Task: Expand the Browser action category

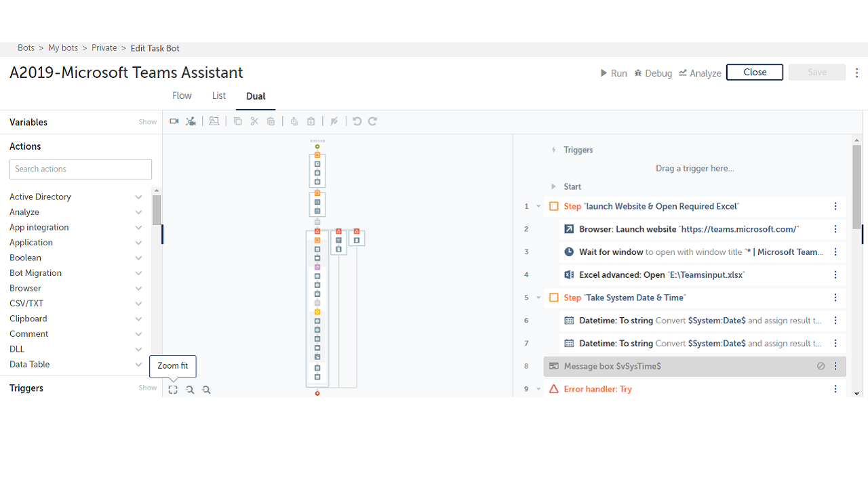Action: pos(138,288)
